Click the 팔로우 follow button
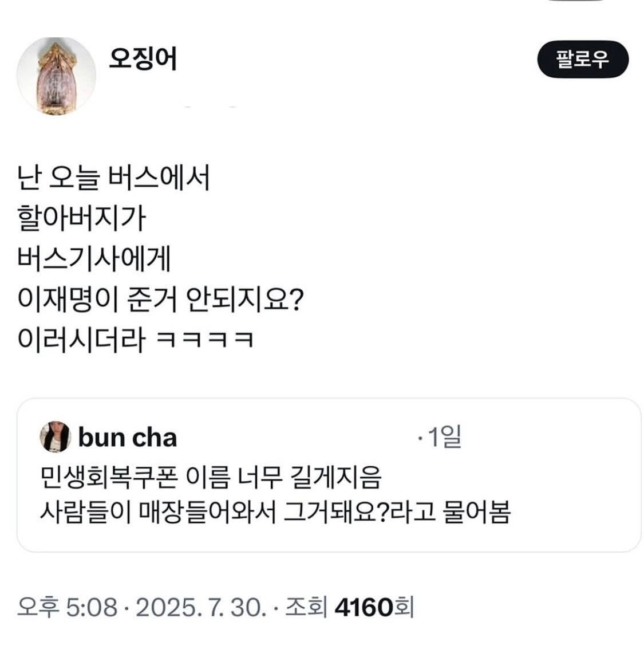 coord(582,60)
